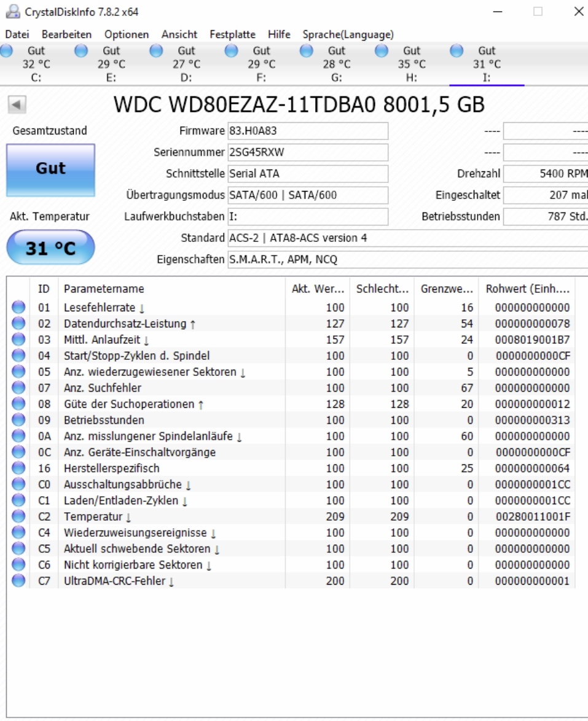The image size is (588, 721).
Task: Click the Firmware field 83.H0A83
Action: pos(308,131)
